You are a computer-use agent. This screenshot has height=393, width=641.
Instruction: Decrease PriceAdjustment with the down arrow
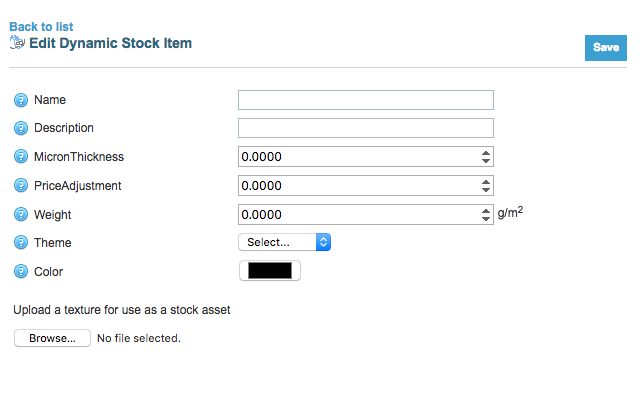[486, 190]
